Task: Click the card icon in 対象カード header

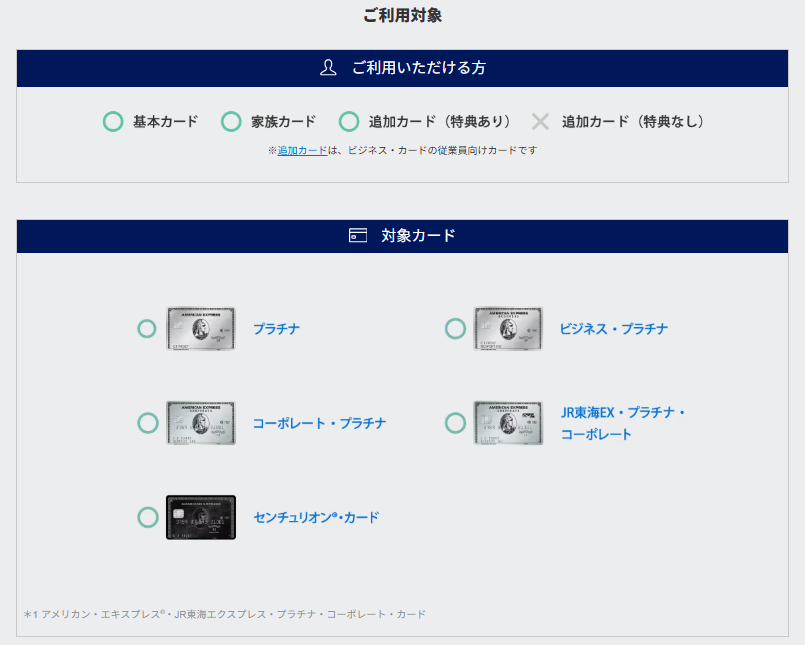Action: pyautogui.click(x=358, y=235)
